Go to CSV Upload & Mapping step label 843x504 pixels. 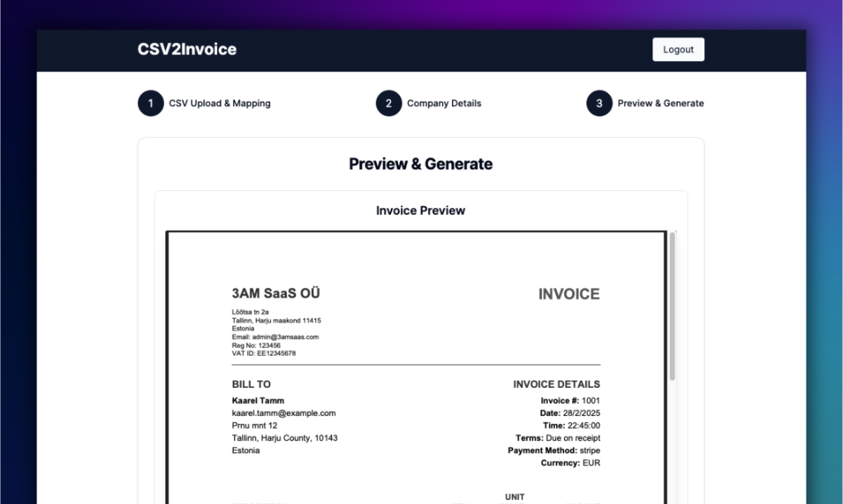click(x=219, y=103)
